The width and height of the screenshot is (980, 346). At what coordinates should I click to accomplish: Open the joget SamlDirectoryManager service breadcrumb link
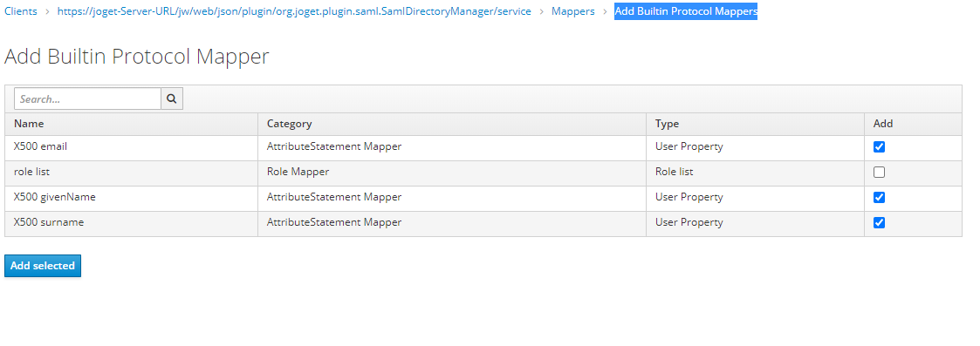pos(294,11)
